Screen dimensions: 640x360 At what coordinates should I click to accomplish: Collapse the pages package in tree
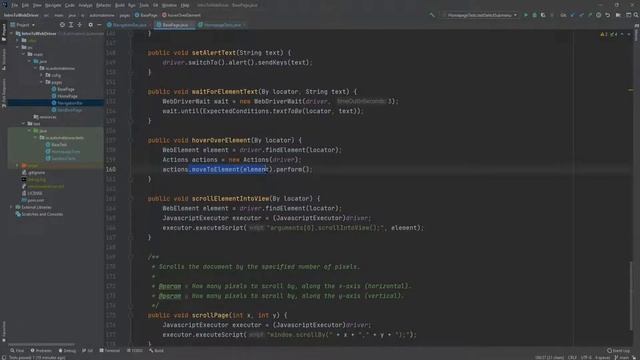[41, 82]
